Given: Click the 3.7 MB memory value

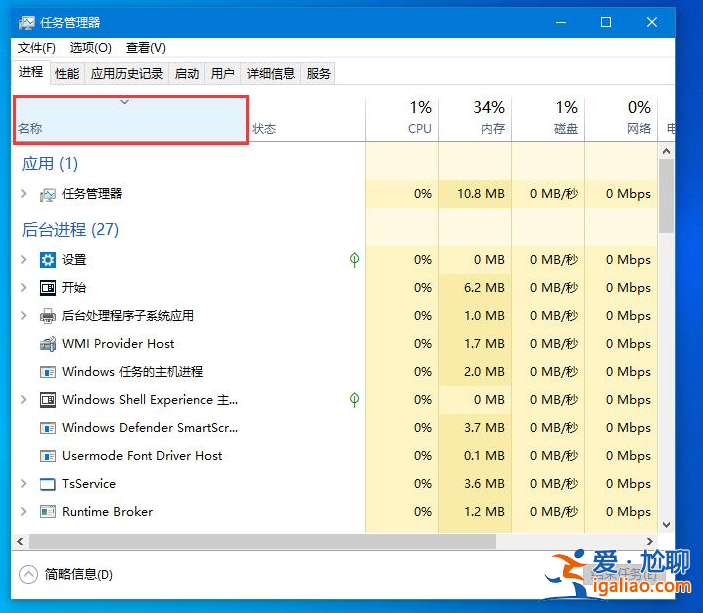Looking at the screenshot, I should [x=484, y=428].
